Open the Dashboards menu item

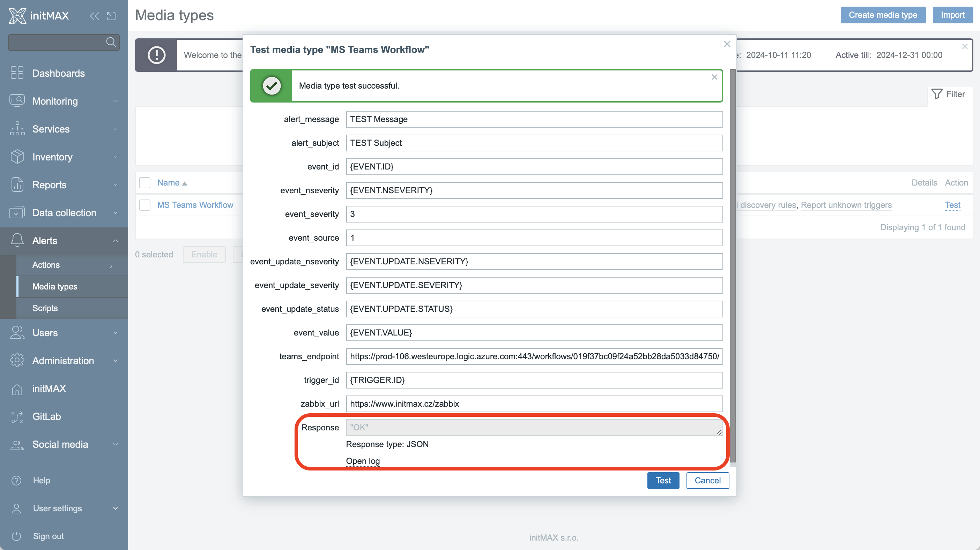[64, 73]
